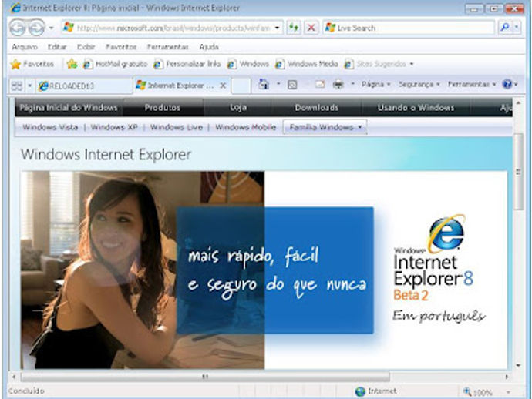Follow the Windows XP link
The width and height of the screenshot is (532, 399).
(114, 127)
